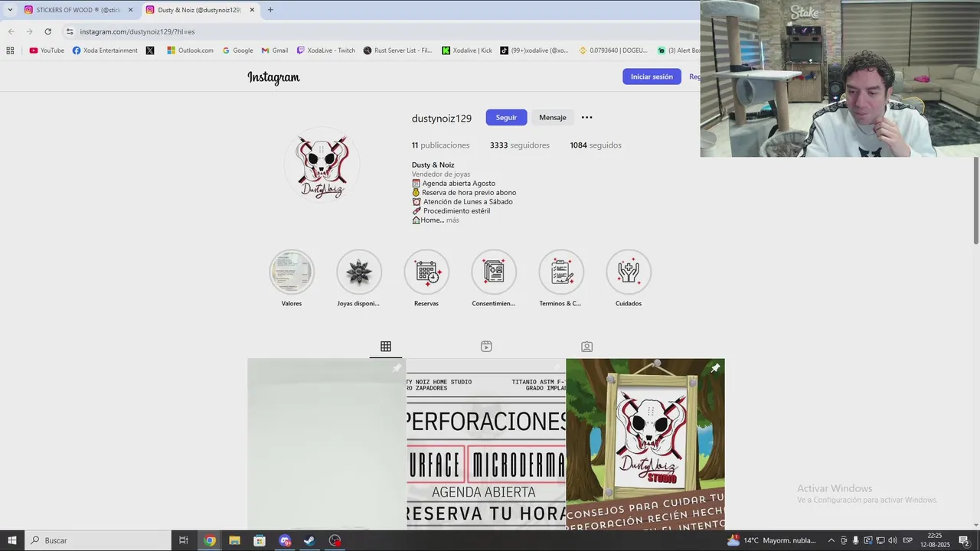
Task: Open a new browser tab
Action: click(270, 10)
